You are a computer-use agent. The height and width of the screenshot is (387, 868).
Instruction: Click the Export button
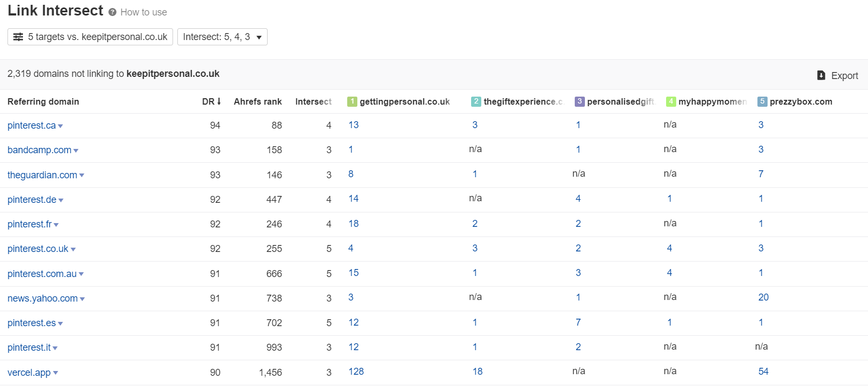click(x=838, y=76)
